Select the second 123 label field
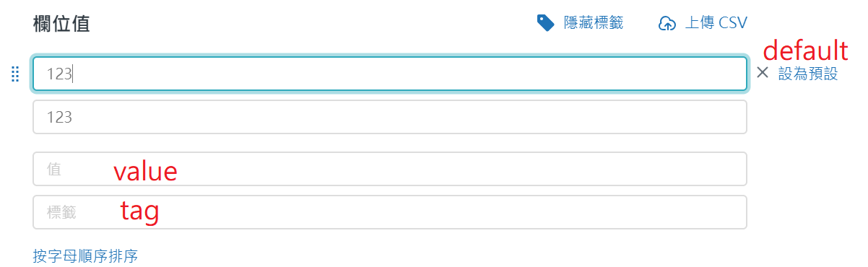 point(390,117)
